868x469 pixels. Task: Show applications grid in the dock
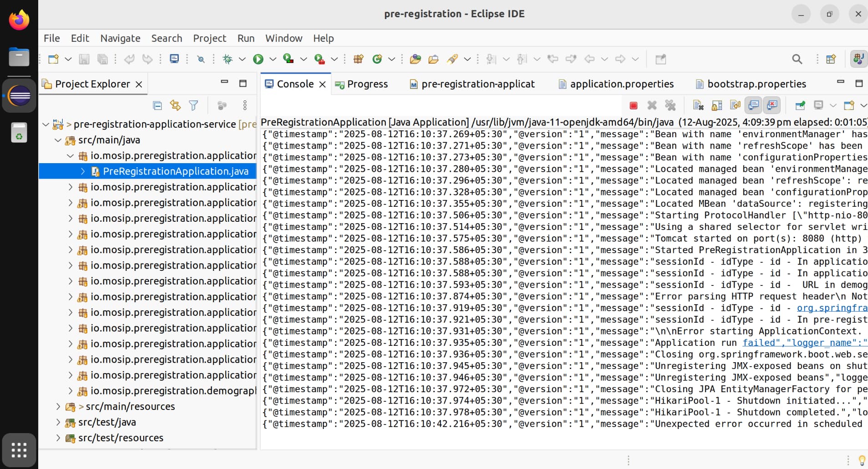tap(19, 450)
